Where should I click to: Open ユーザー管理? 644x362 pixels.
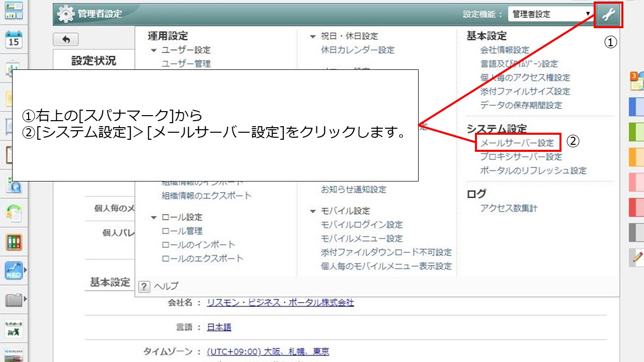click(x=186, y=64)
